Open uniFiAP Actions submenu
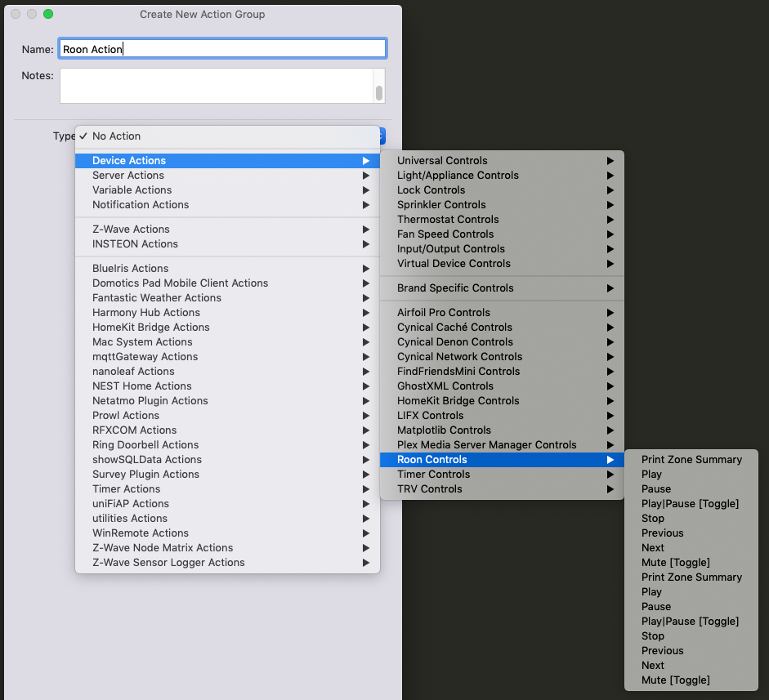The height and width of the screenshot is (700, 769). pos(227,504)
